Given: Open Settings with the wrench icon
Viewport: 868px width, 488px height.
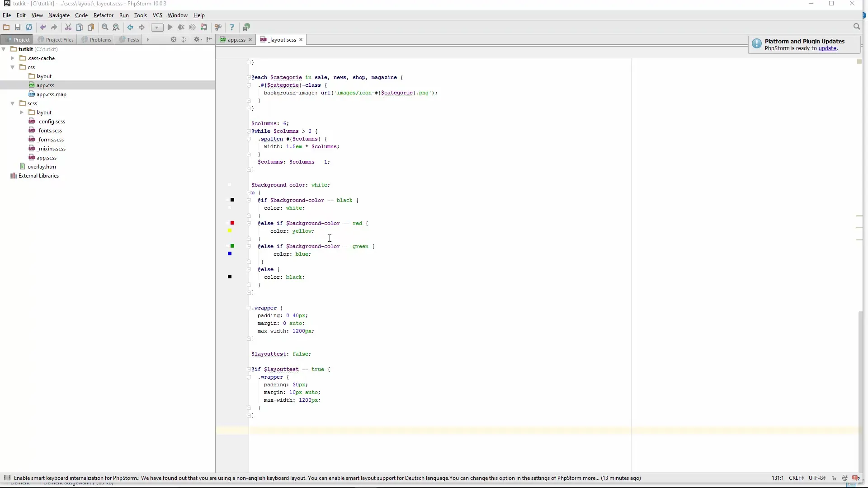Looking at the screenshot, I should tap(218, 28).
